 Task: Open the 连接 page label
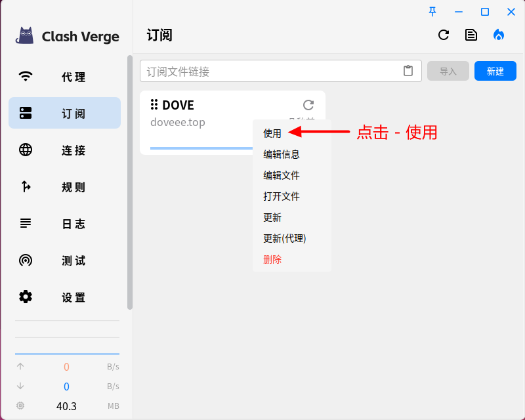coord(73,150)
